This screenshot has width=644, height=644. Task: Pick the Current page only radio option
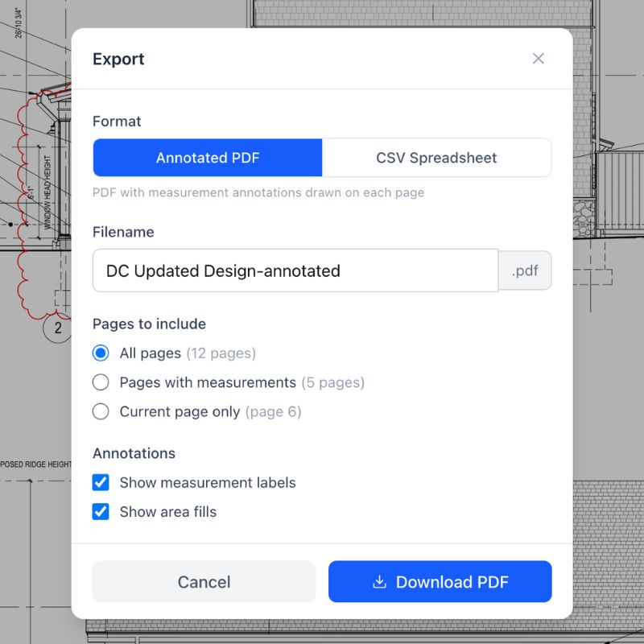[x=101, y=411]
